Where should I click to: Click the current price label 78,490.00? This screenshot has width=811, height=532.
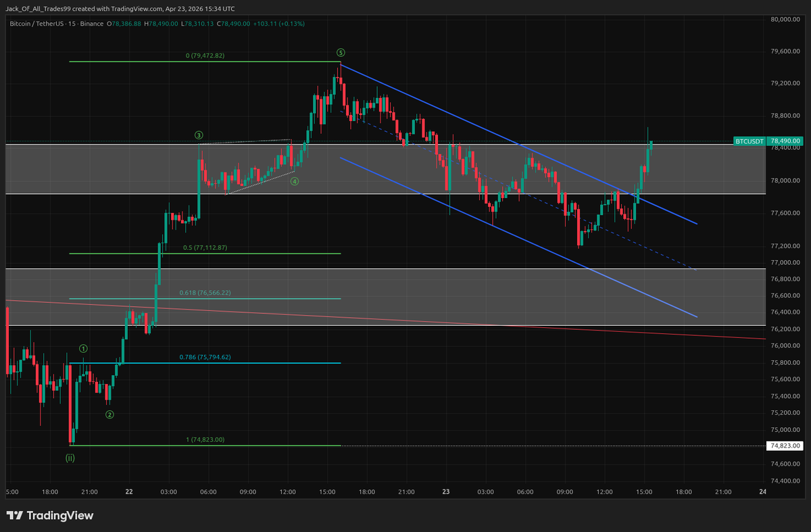[x=785, y=141]
